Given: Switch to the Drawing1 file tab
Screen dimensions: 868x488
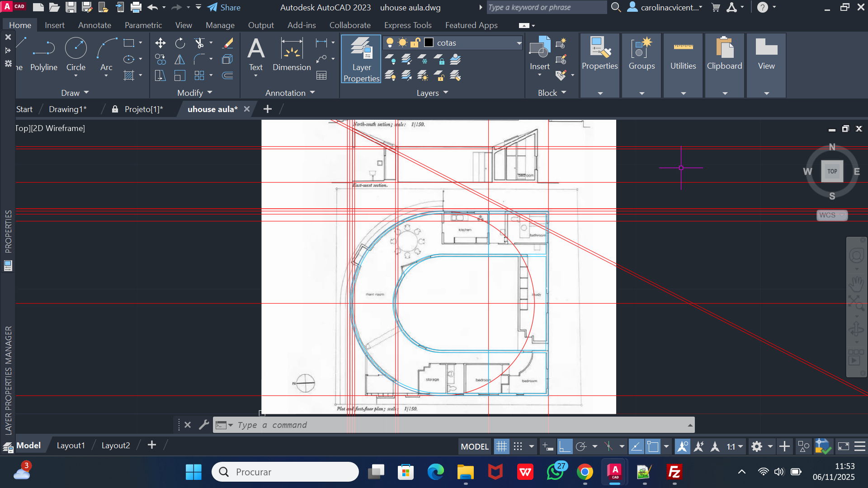Looking at the screenshot, I should pyautogui.click(x=67, y=109).
